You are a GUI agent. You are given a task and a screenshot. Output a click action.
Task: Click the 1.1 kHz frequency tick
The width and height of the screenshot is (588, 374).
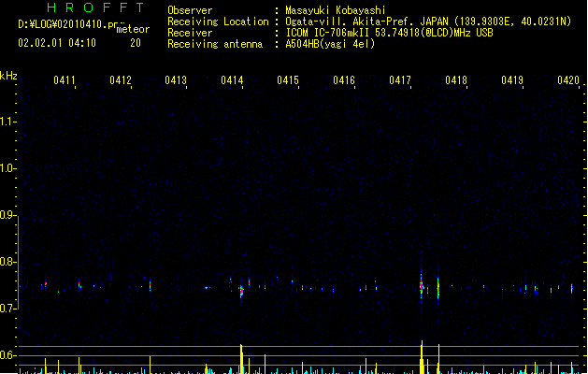click(x=8, y=122)
